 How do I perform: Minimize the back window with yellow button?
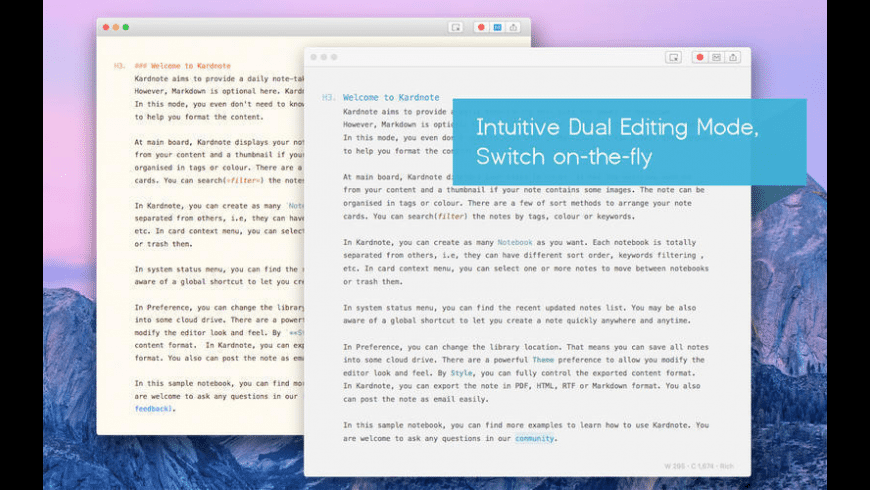(x=116, y=27)
